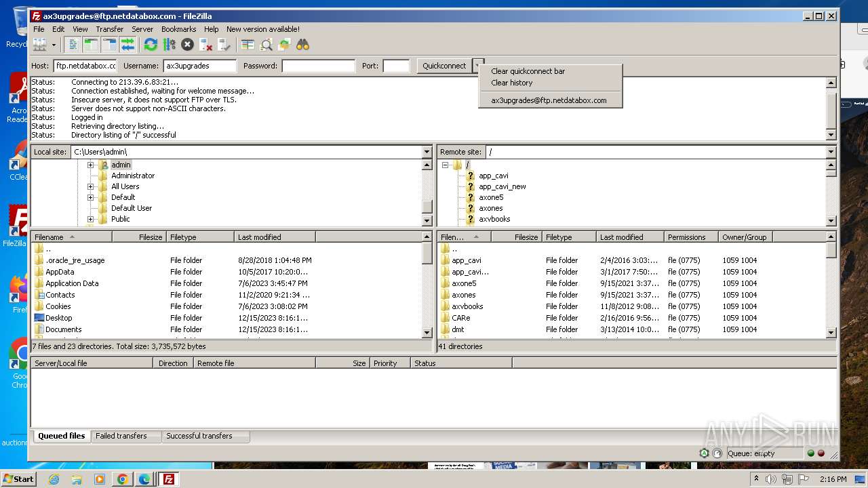
Task: Select the remote dmt folder row
Action: click(631, 329)
